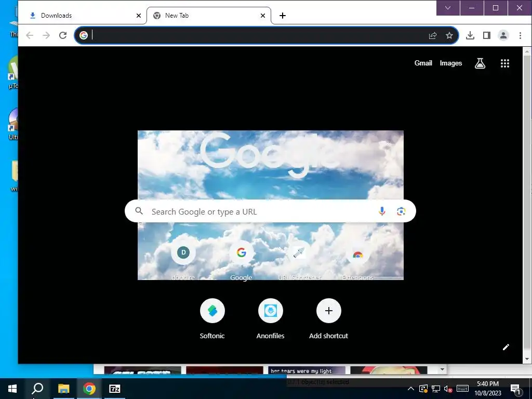Start voice search with microphone icon

[x=382, y=211]
